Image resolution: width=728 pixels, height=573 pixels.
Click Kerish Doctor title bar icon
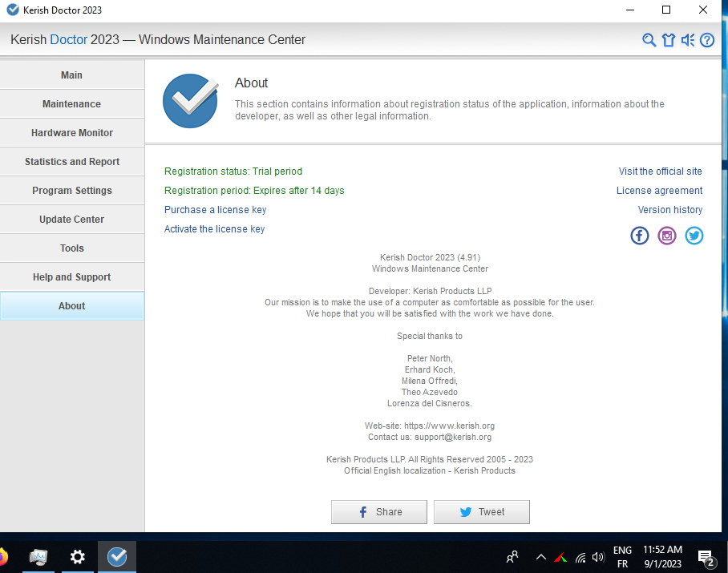(x=13, y=10)
